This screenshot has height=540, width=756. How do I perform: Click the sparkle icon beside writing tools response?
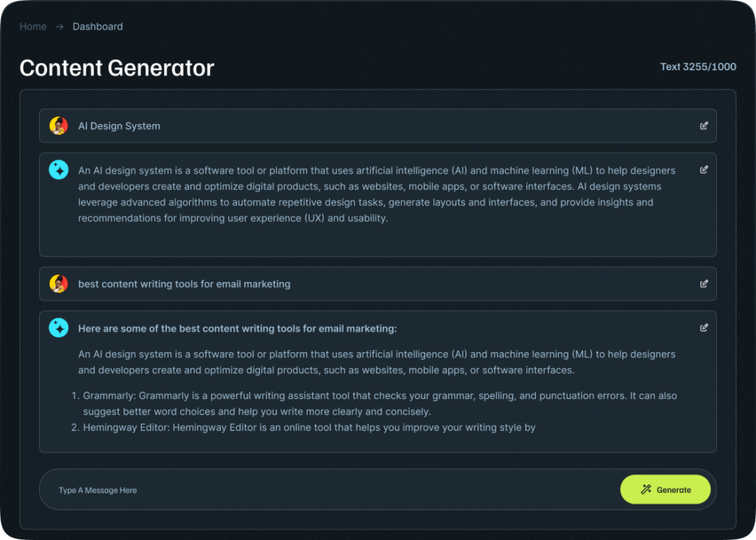coord(58,327)
